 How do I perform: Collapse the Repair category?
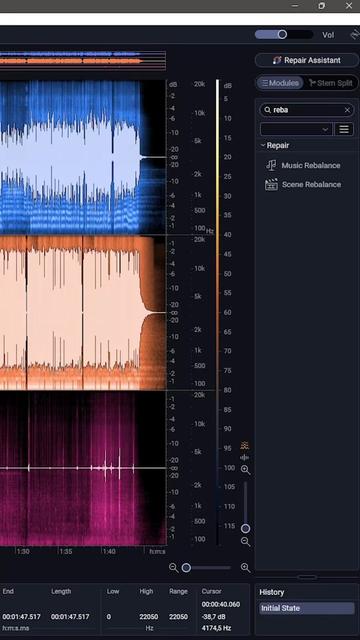(263, 146)
